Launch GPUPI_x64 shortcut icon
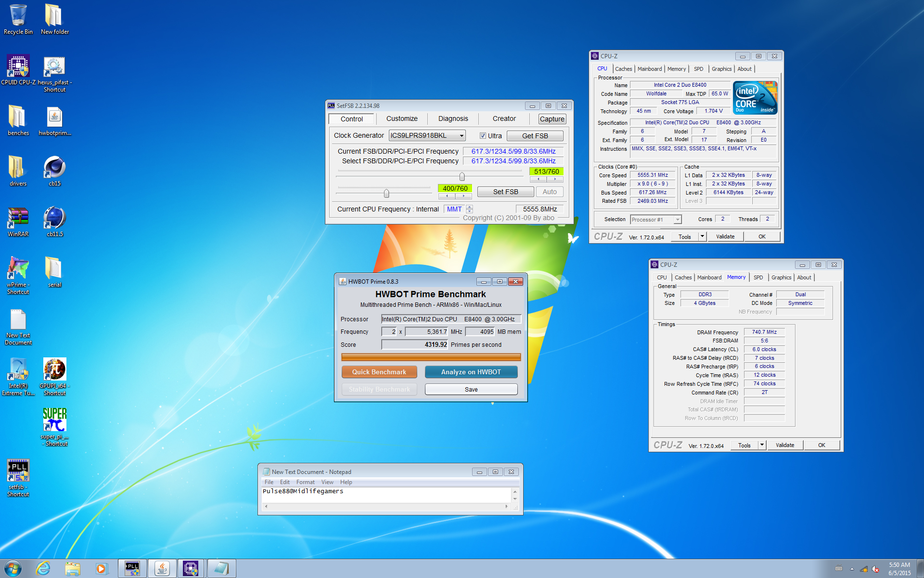The height and width of the screenshot is (578, 924). (54, 377)
